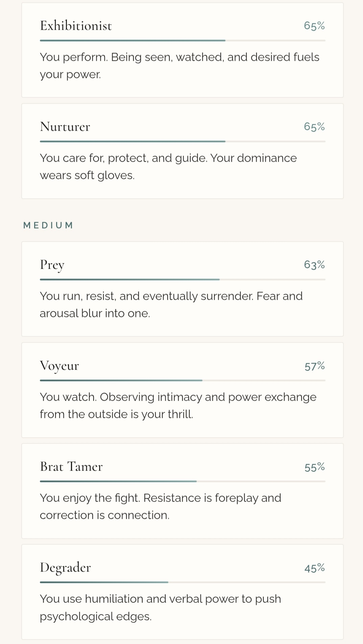Select the 'You perform' description text
Viewport: 363px width, 644px height.
click(179, 65)
